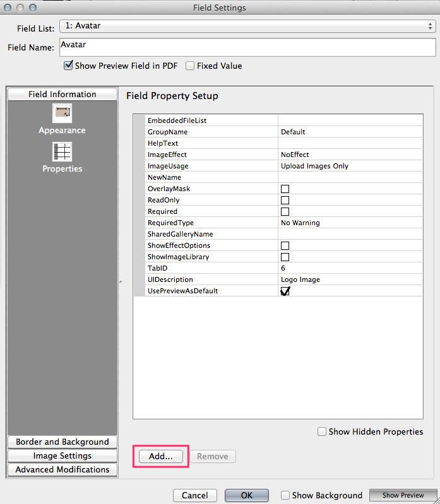Toggle Show Preview Field in PDF

69,66
